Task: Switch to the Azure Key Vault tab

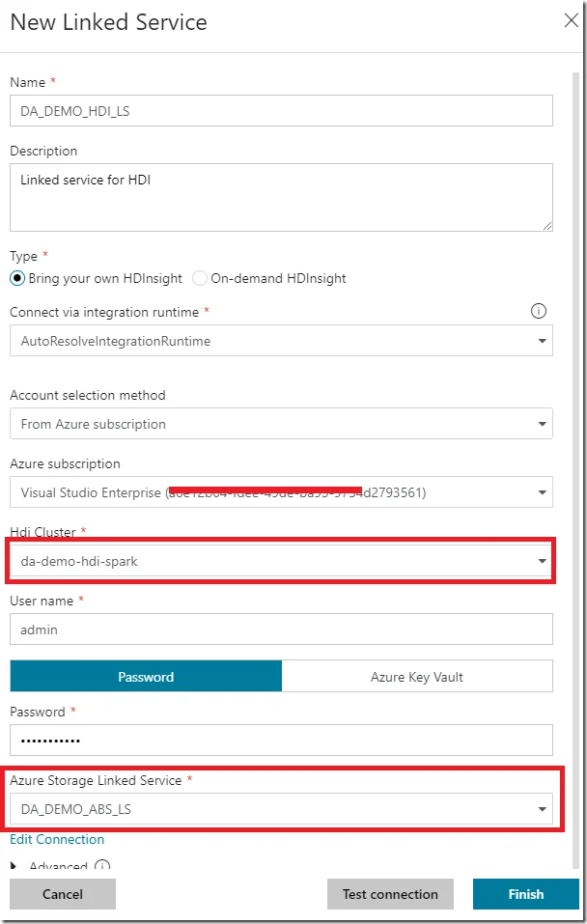Action: tap(417, 677)
